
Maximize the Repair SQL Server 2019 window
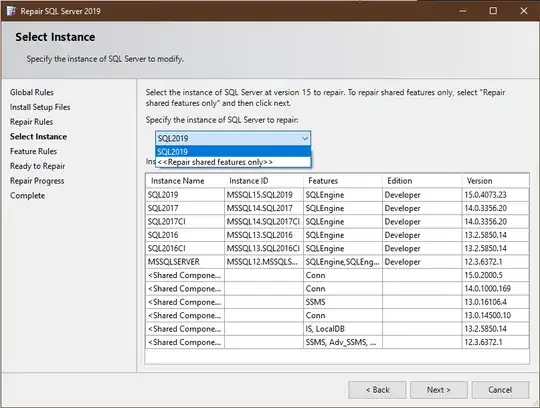pyautogui.click(x=493, y=11)
